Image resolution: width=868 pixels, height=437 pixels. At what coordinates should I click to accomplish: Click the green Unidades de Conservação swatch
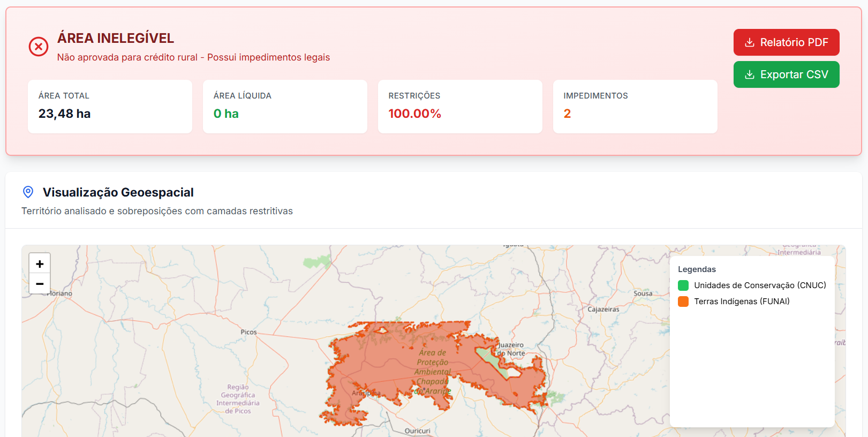click(683, 285)
